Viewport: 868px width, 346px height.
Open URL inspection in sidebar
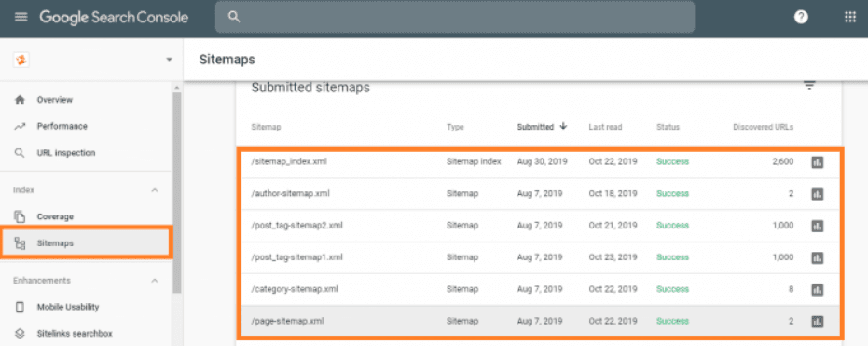pos(87,153)
